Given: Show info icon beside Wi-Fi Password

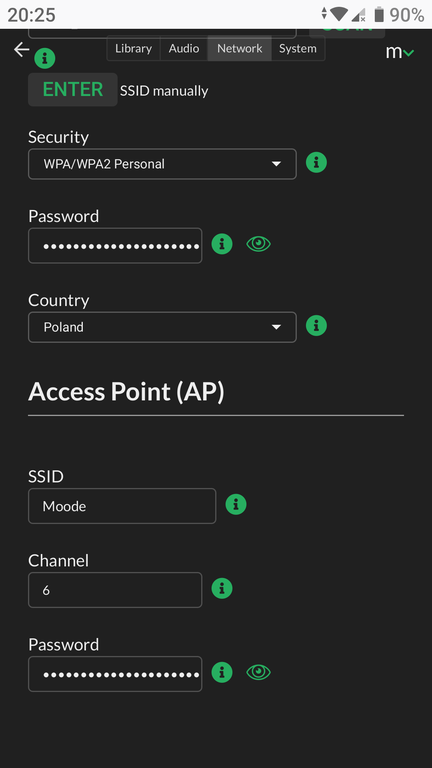Looking at the screenshot, I should [222, 243].
